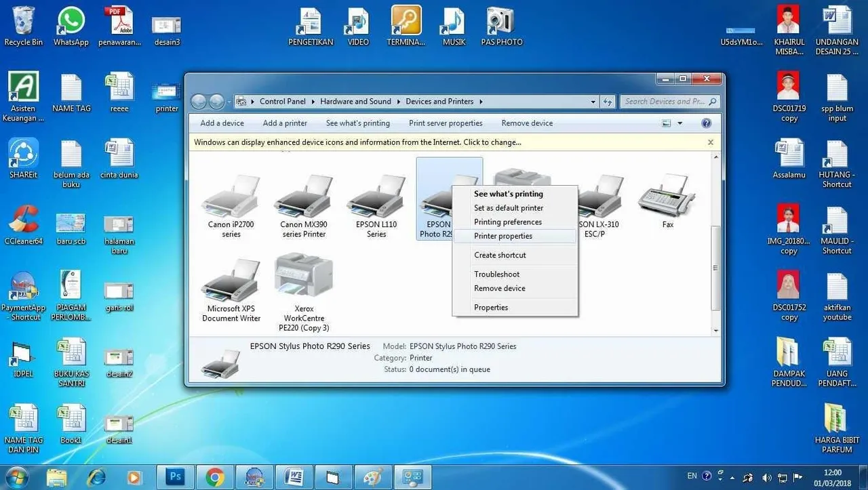Click the help icon in Devices window
This screenshot has width=868, height=490.
tap(706, 123)
